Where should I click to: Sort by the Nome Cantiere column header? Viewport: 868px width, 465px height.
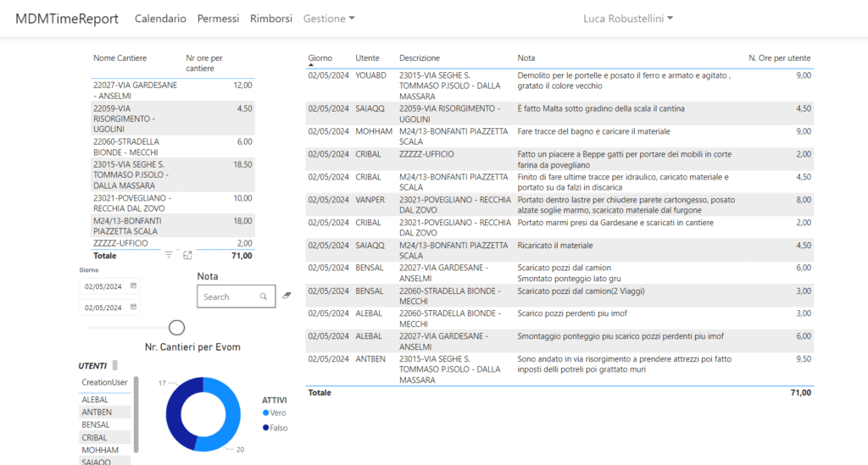pyautogui.click(x=120, y=58)
